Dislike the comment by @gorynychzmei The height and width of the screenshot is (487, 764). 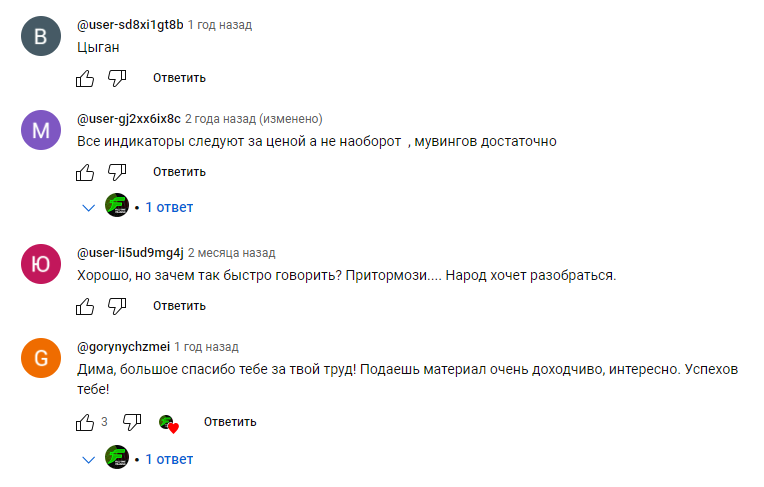132,422
